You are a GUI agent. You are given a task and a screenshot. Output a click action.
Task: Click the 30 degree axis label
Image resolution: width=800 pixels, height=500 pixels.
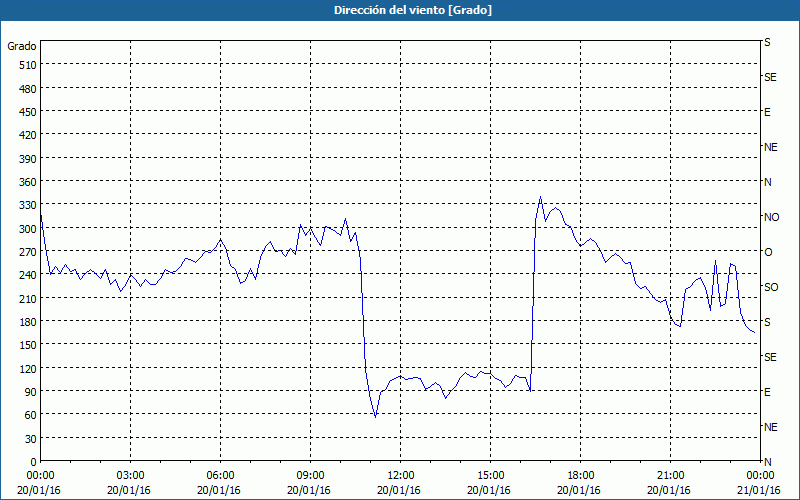coord(30,439)
